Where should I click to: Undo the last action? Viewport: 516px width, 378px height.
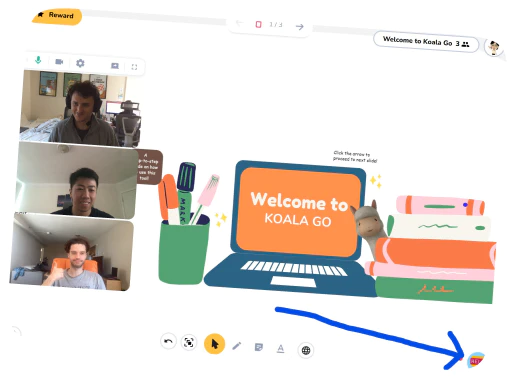pos(168,341)
